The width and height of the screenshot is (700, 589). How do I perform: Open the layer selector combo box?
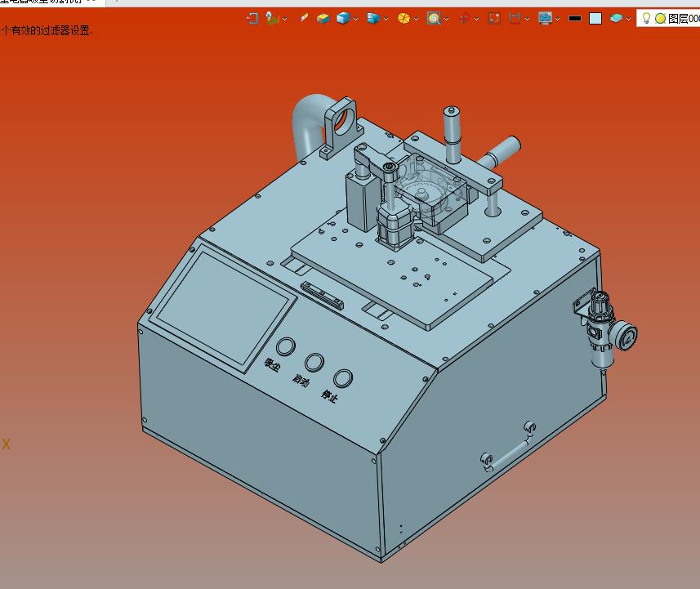click(x=668, y=18)
